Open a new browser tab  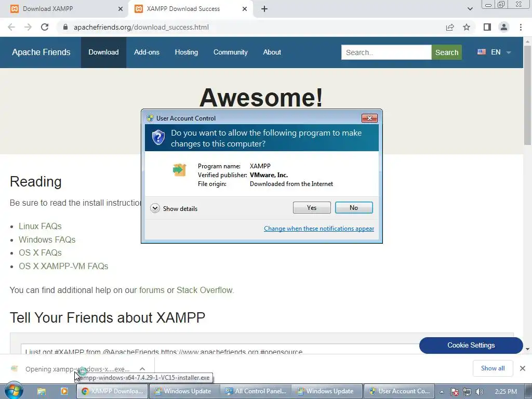click(x=264, y=9)
